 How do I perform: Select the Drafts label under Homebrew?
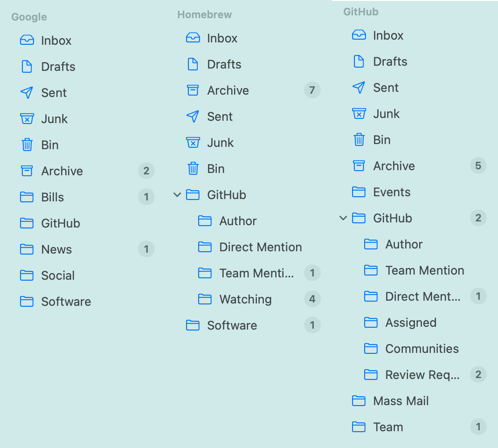click(x=224, y=64)
